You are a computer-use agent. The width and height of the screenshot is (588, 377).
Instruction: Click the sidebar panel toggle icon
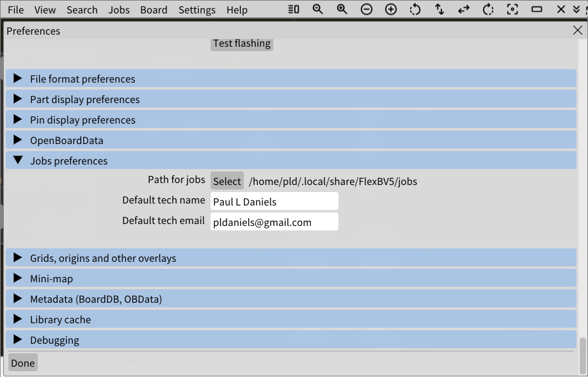tap(294, 10)
